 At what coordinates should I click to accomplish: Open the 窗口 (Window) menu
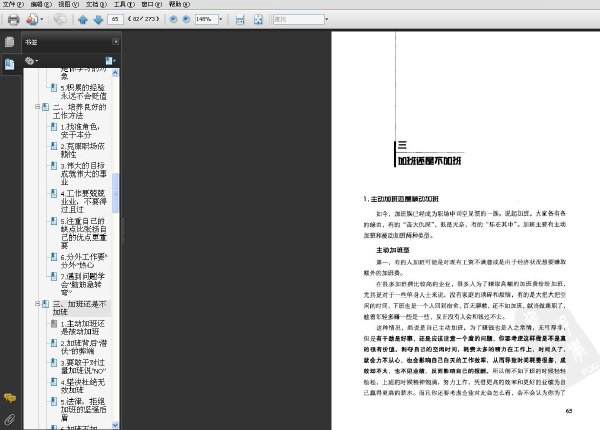pos(152,4)
